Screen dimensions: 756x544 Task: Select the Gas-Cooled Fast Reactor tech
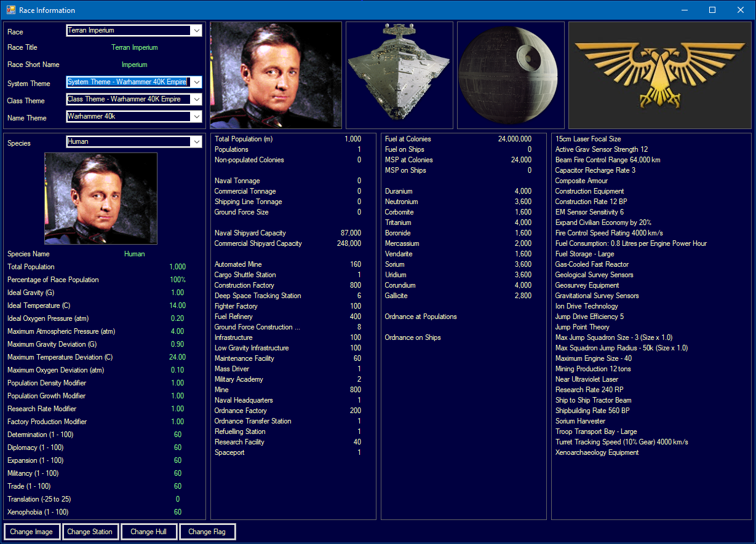592,264
